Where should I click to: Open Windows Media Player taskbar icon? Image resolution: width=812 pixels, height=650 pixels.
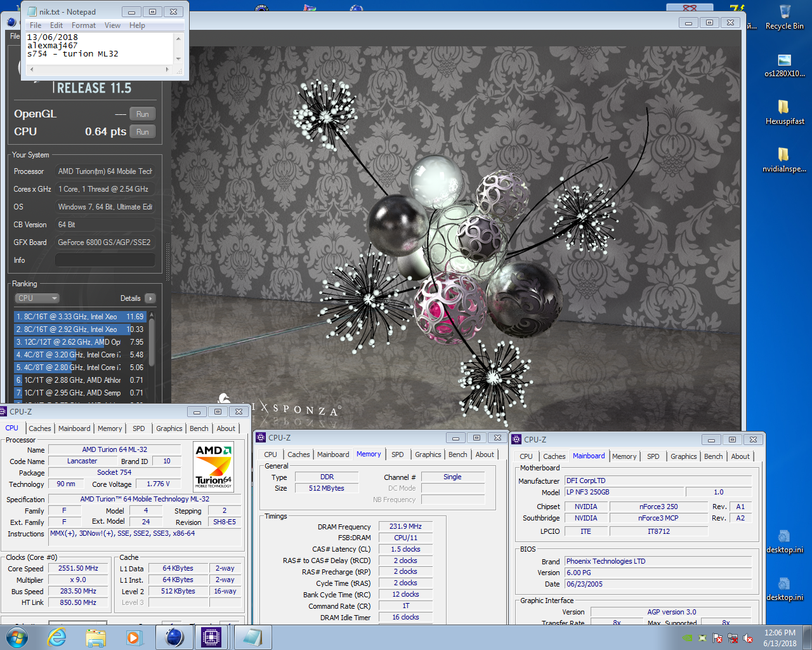[134, 637]
